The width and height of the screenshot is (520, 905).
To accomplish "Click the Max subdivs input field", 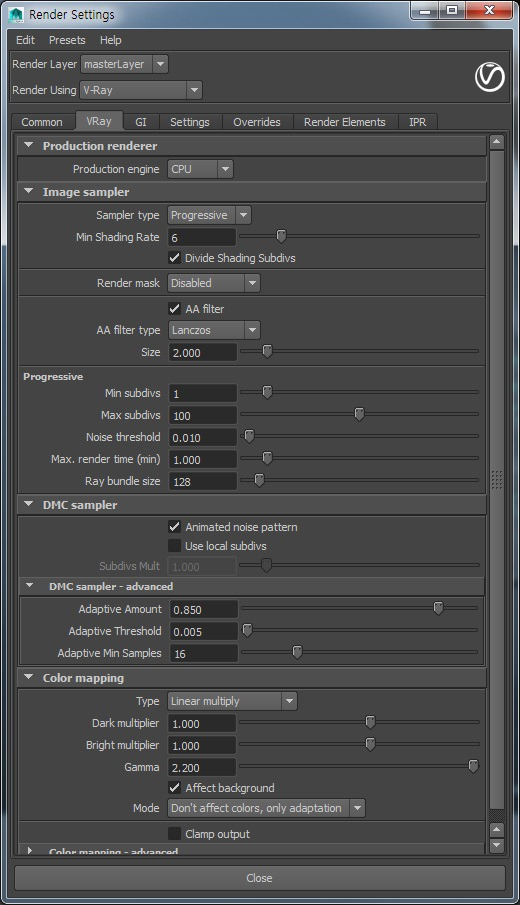I will (x=203, y=416).
